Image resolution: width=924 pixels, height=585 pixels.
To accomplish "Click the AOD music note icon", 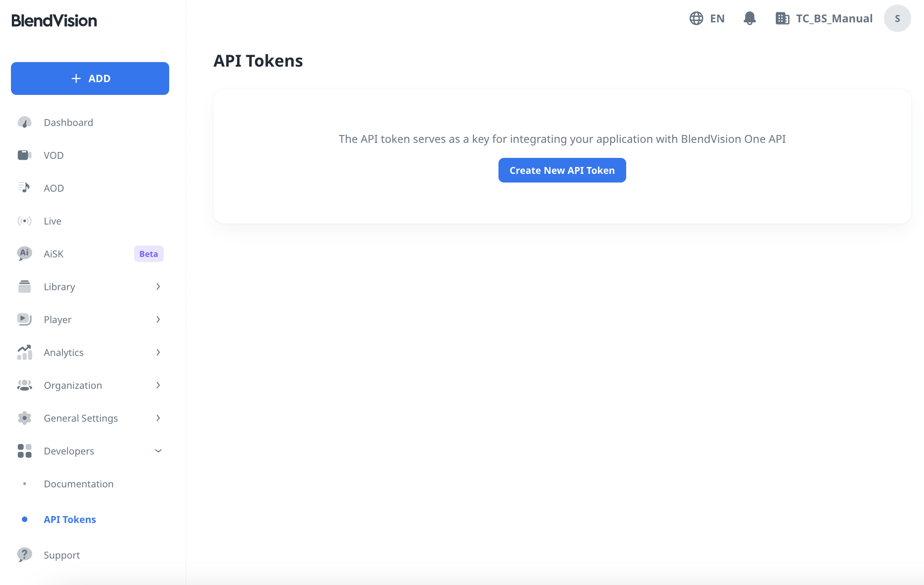I will pos(24,188).
